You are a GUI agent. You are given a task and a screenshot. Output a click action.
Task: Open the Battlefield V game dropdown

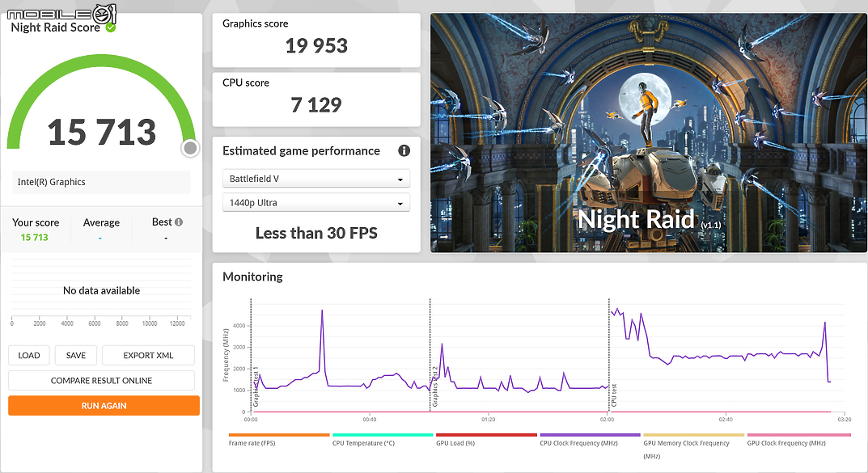pyautogui.click(x=316, y=179)
